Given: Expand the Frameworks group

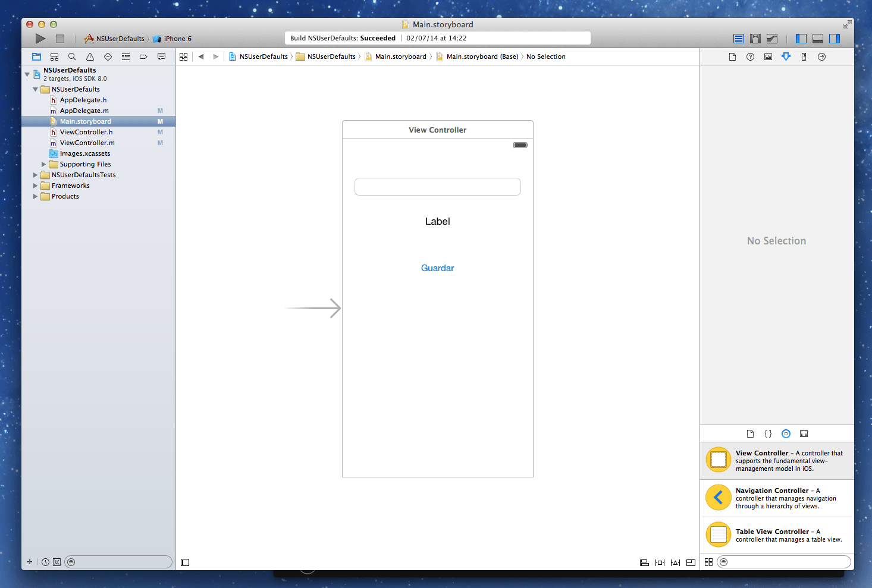Looking at the screenshot, I should point(35,186).
